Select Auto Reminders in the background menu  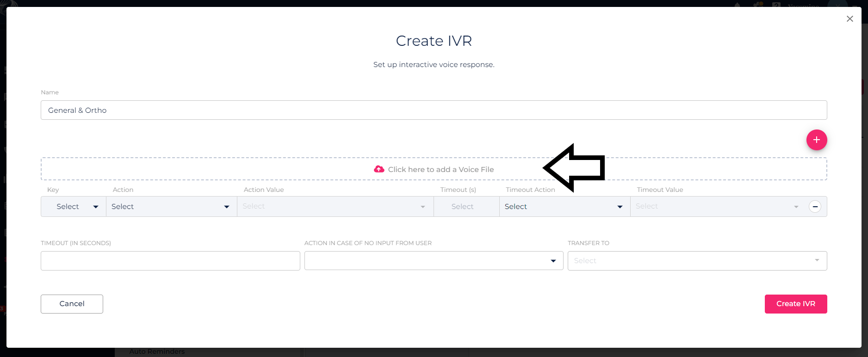point(157,352)
